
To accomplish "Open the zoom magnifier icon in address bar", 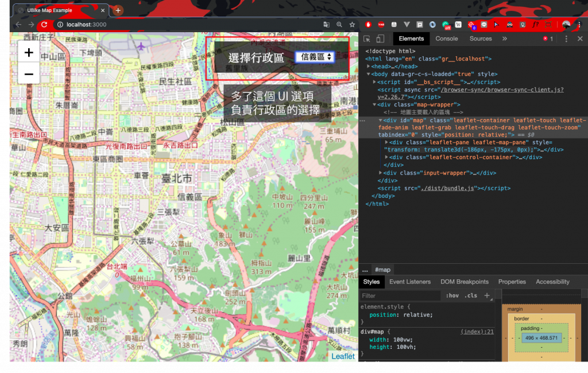I will point(339,24).
